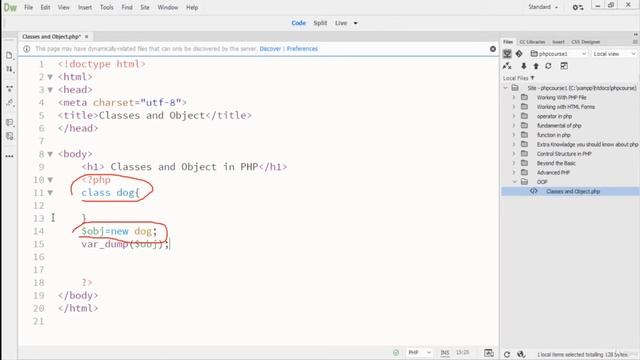The width and height of the screenshot is (640, 360).
Task: Click the sync settings gear icon in title bar
Action: pos(578,7)
